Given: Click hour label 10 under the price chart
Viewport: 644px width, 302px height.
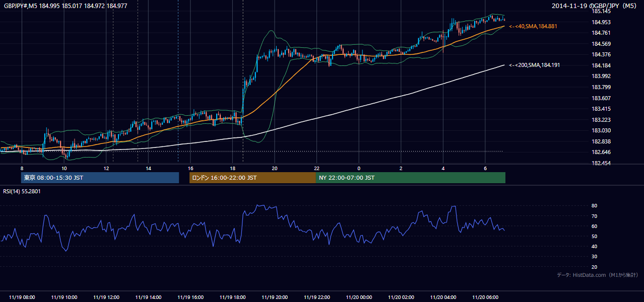Looking at the screenshot, I should click(64, 168).
